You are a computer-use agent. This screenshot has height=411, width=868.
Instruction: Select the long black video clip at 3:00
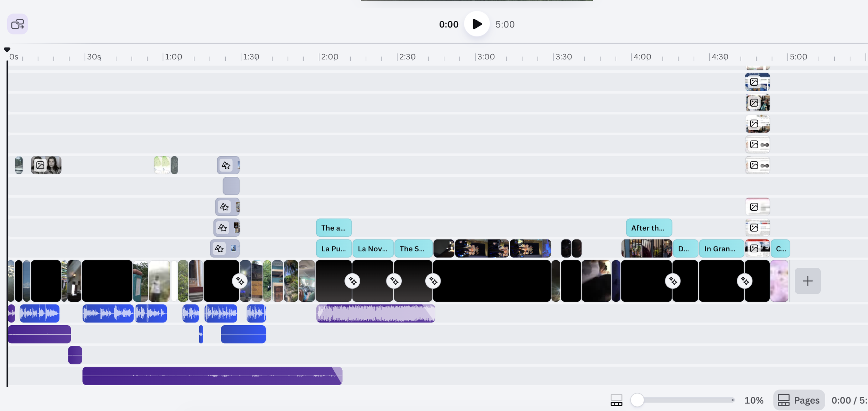pos(492,281)
